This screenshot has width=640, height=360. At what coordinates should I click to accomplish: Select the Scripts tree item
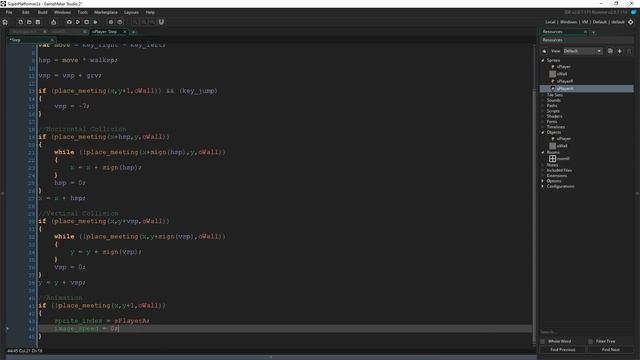(553, 111)
